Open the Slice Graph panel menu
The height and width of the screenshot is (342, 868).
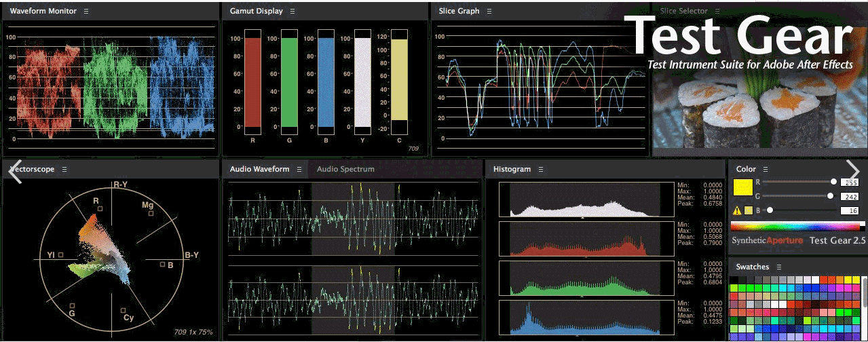489,12
